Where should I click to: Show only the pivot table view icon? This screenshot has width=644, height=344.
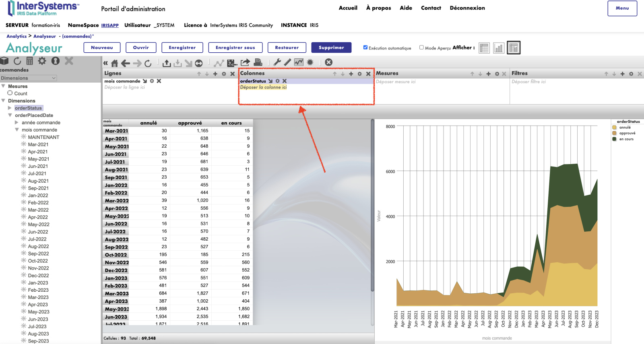484,48
